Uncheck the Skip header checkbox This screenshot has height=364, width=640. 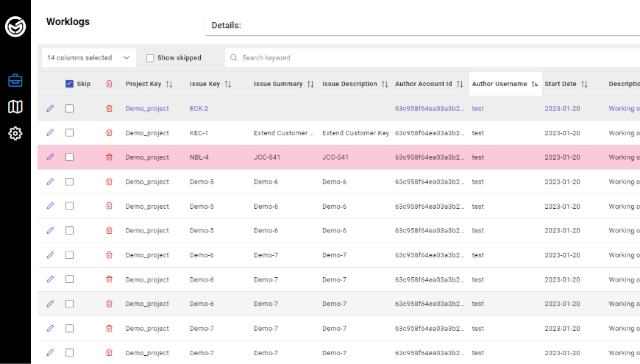point(69,84)
